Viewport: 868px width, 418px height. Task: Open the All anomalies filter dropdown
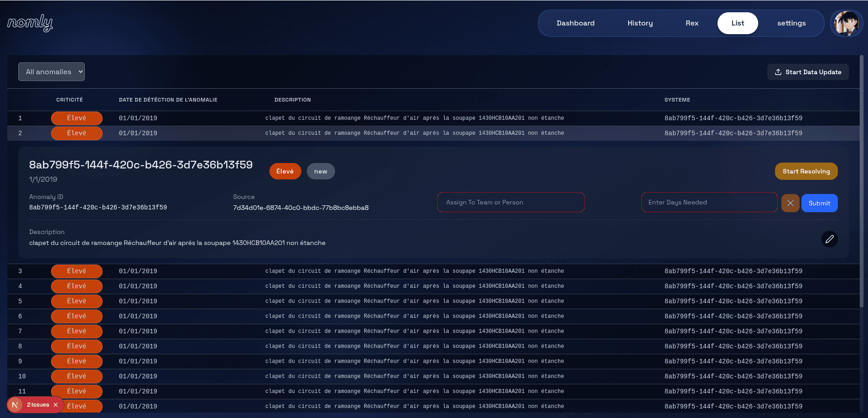(x=51, y=71)
